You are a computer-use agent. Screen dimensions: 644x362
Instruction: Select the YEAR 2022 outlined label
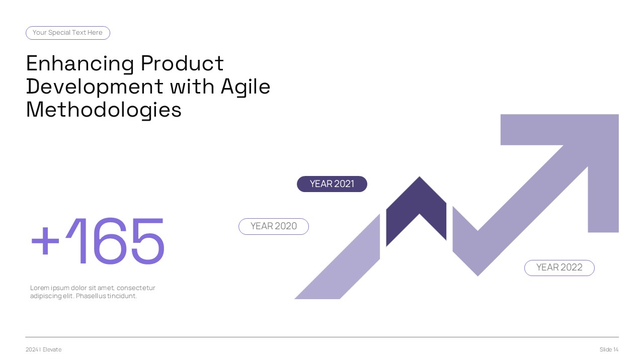559,267
